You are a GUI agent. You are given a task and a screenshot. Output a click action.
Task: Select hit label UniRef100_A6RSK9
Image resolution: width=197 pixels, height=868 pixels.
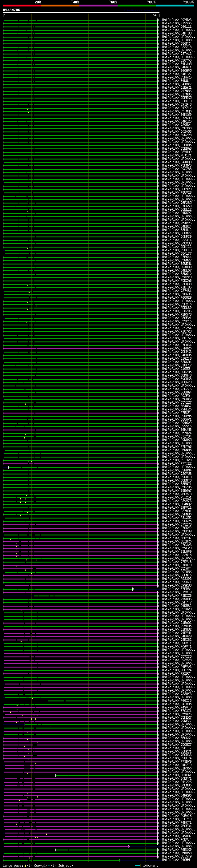click(x=177, y=850)
